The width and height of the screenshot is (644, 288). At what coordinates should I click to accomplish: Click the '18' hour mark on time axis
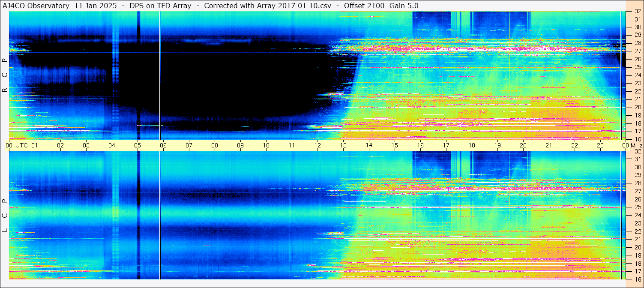pos(472,145)
